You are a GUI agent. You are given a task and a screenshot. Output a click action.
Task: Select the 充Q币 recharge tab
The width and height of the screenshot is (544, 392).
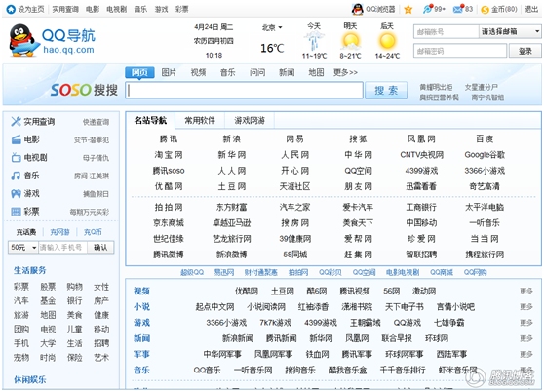93,232
